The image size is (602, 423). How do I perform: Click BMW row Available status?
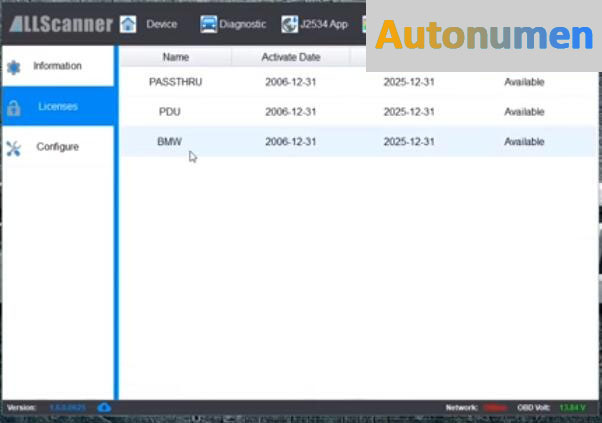[x=524, y=142]
